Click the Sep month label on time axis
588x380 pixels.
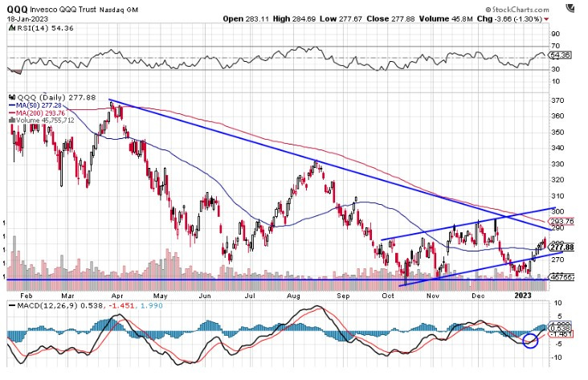[343, 296]
